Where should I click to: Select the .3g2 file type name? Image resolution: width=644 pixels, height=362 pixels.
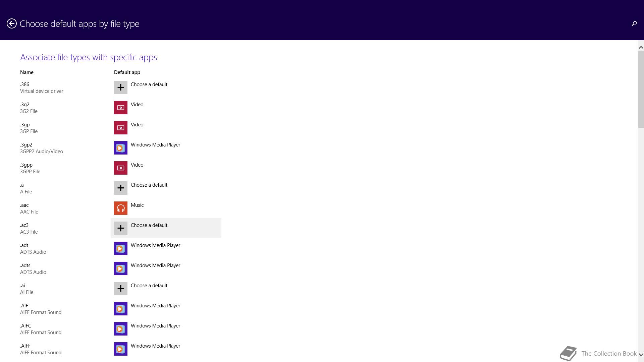tap(25, 105)
